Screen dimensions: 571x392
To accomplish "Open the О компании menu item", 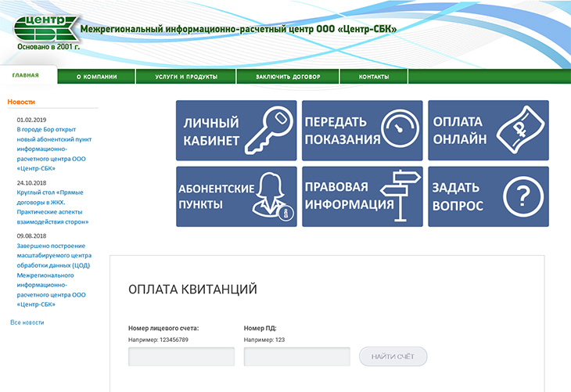I will pyautogui.click(x=96, y=77).
